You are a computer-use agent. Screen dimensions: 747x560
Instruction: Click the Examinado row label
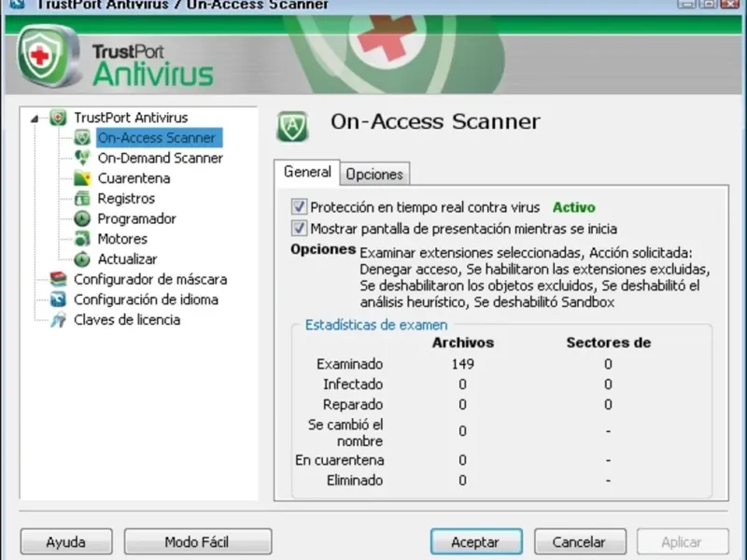tap(349, 364)
